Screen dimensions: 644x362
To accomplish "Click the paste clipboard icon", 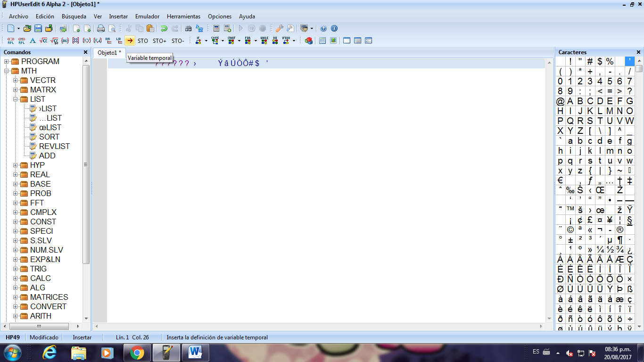I will tap(150, 28).
